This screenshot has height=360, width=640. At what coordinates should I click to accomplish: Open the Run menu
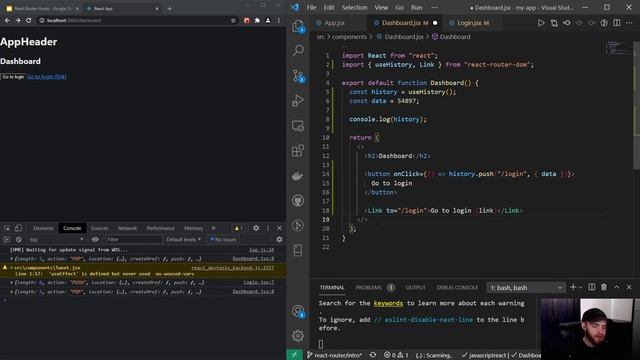tap(416, 7)
